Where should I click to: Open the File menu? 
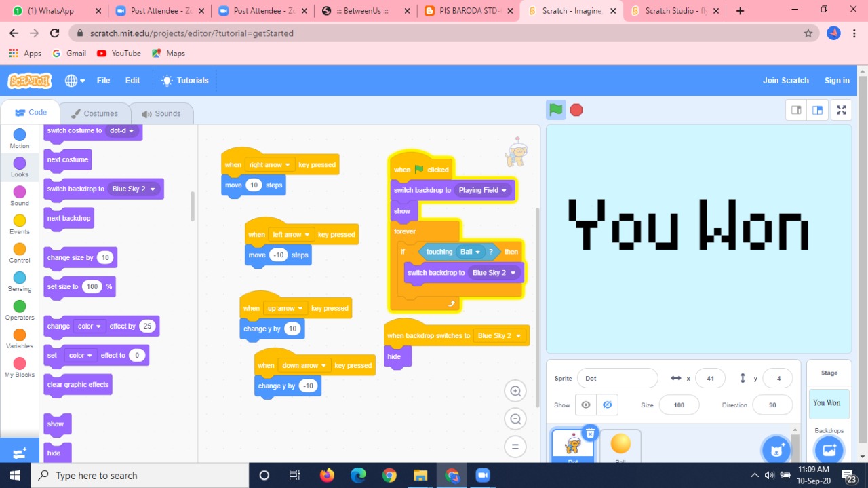click(103, 80)
